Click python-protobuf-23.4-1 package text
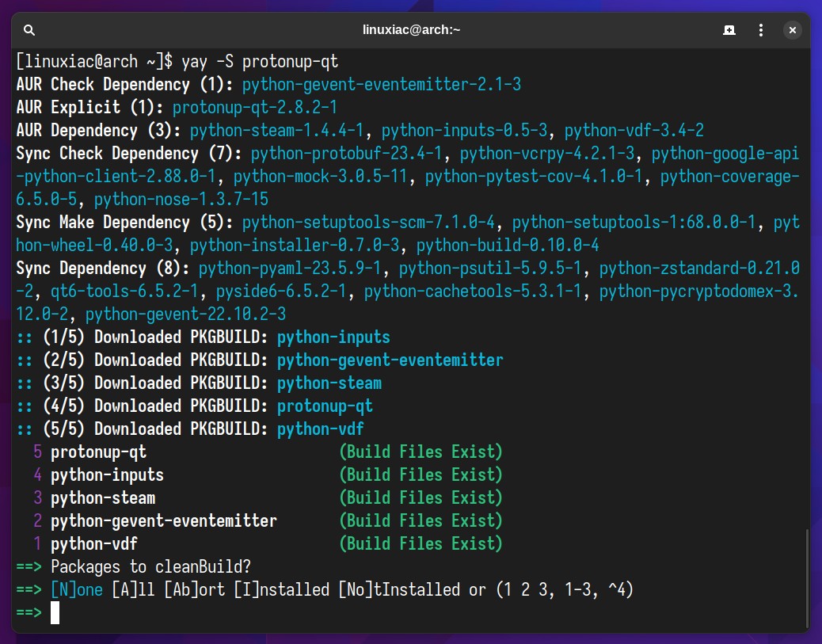Screen dimensions: 822x644 pos(347,154)
